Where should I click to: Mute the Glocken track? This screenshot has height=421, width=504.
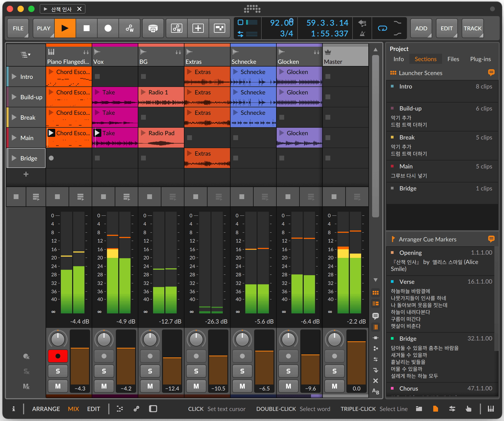click(x=288, y=386)
